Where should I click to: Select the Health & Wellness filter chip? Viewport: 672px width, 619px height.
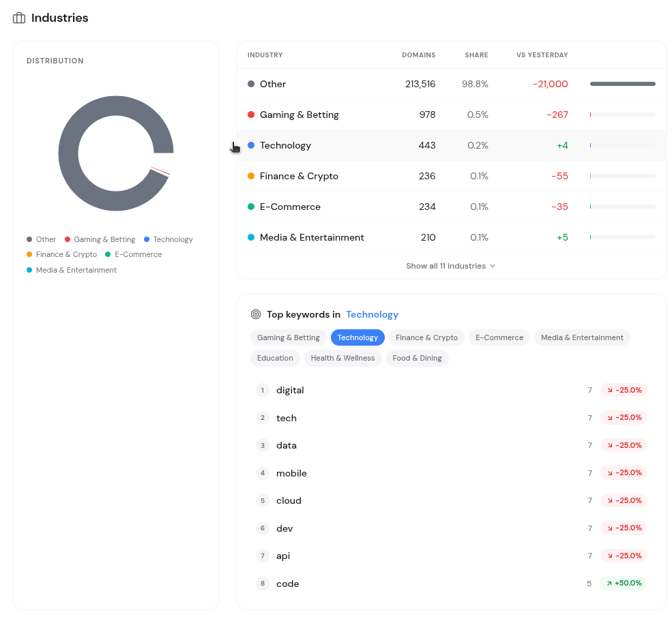coord(342,358)
